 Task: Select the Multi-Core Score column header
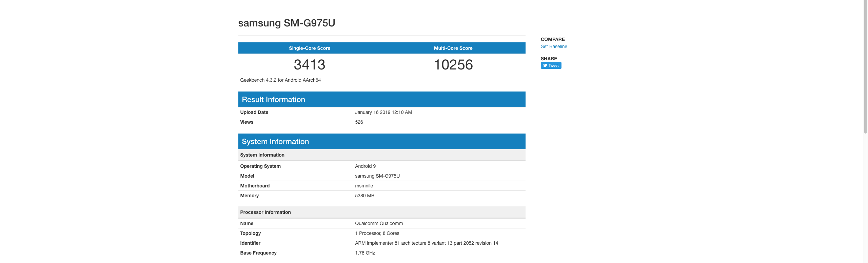(453, 48)
